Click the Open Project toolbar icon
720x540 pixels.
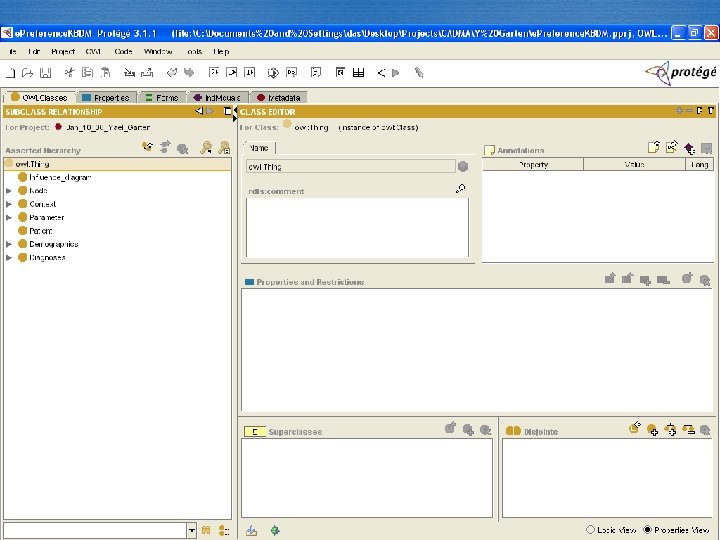click(x=28, y=73)
